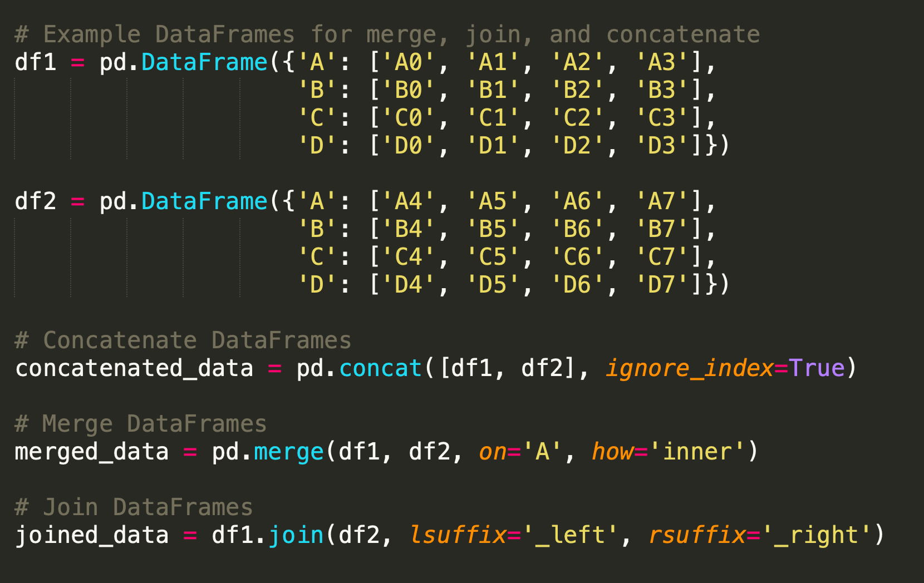Viewport: 924px width, 583px height.
Task: Click the concatenated_data variable name
Action: point(134,368)
